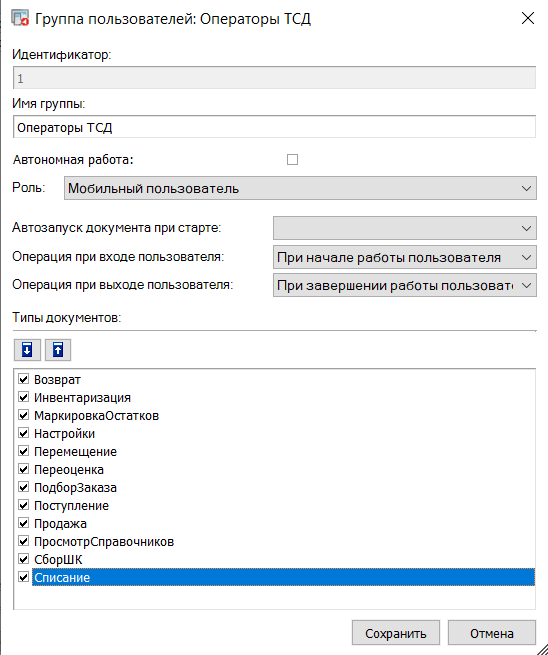Toggle the Настройки checkbox
This screenshot has height=655, width=548.
[x=23, y=433]
